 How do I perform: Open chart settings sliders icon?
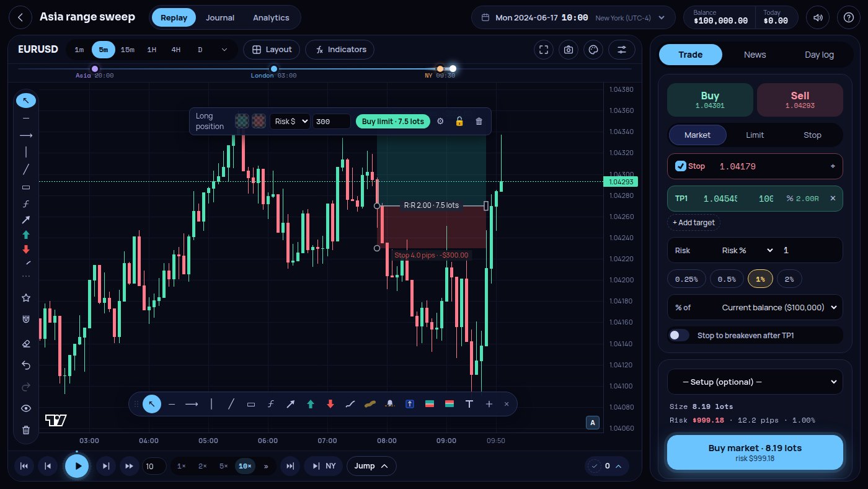622,50
